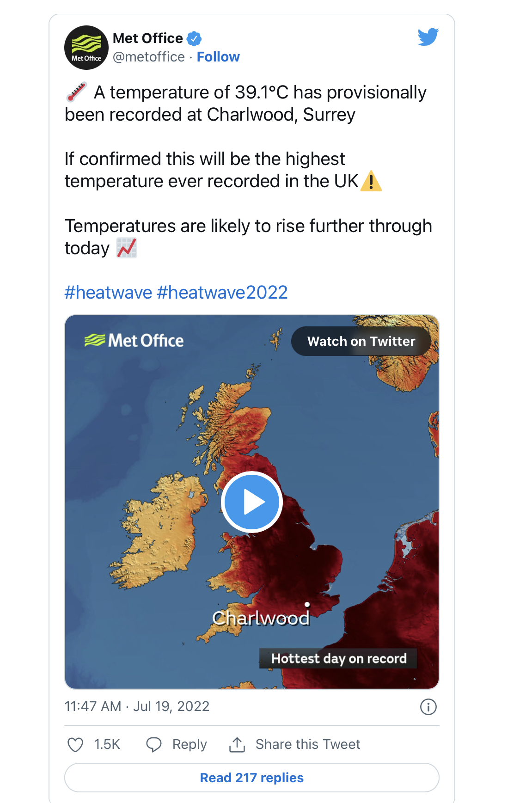Click the 1.5K likes count

[107, 744]
